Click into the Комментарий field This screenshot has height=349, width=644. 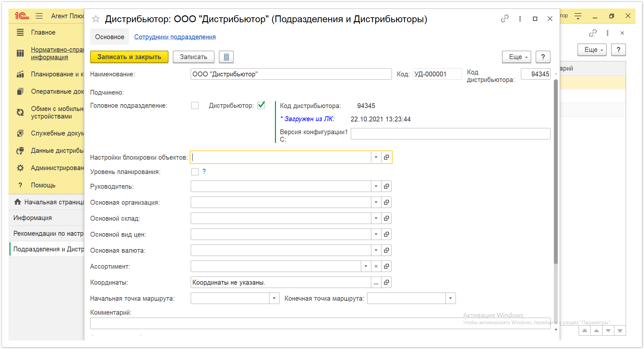point(320,323)
